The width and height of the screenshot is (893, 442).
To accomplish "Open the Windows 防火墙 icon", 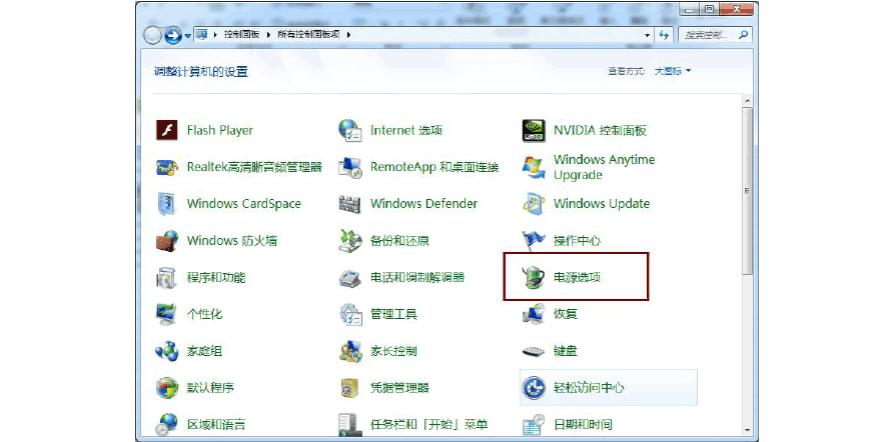I will click(x=167, y=241).
